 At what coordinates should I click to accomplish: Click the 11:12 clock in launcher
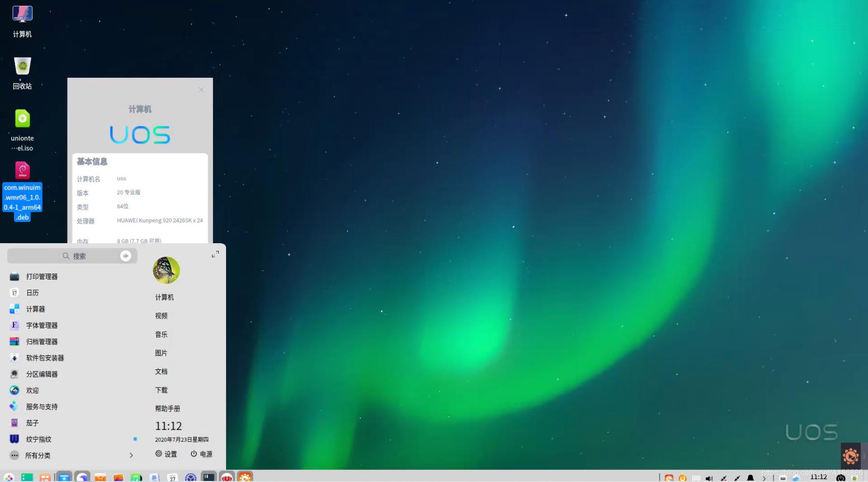[169, 426]
